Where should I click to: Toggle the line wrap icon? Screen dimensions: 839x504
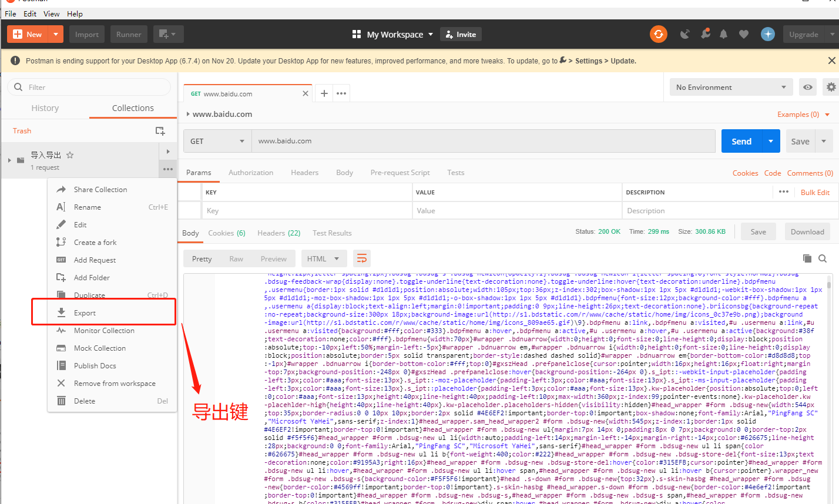pos(362,258)
